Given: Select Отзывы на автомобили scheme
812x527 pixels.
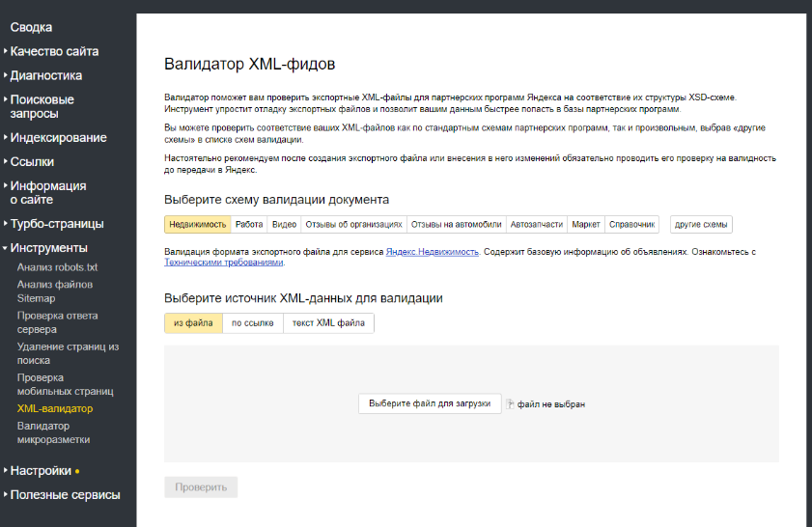Looking at the screenshot, I should pos(457,224).
